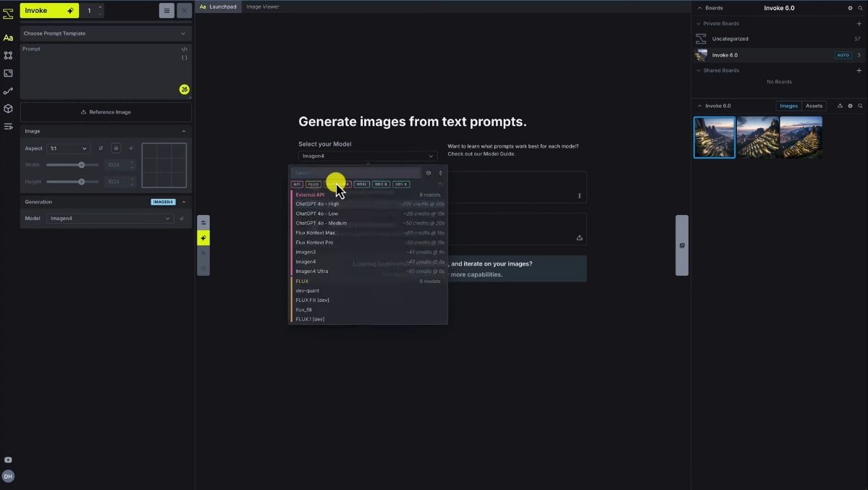The width and height of the screenshot is (868, 490).
Task: Click the yellow prompt expansion icon
Action: coord(185,89)
